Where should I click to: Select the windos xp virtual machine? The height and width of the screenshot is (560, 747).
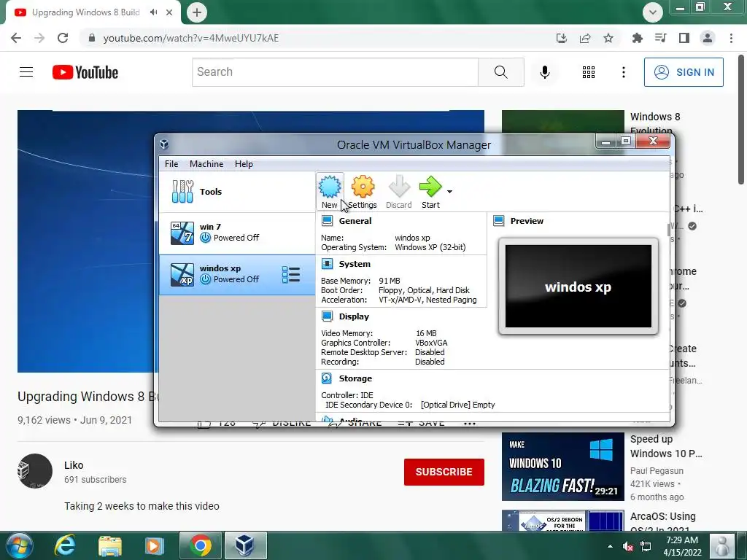point(237,275)
